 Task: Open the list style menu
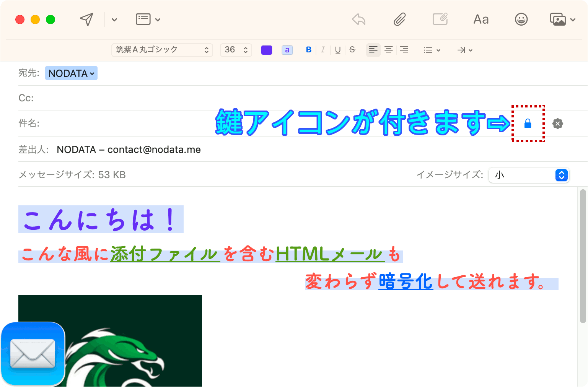point(432,50)
